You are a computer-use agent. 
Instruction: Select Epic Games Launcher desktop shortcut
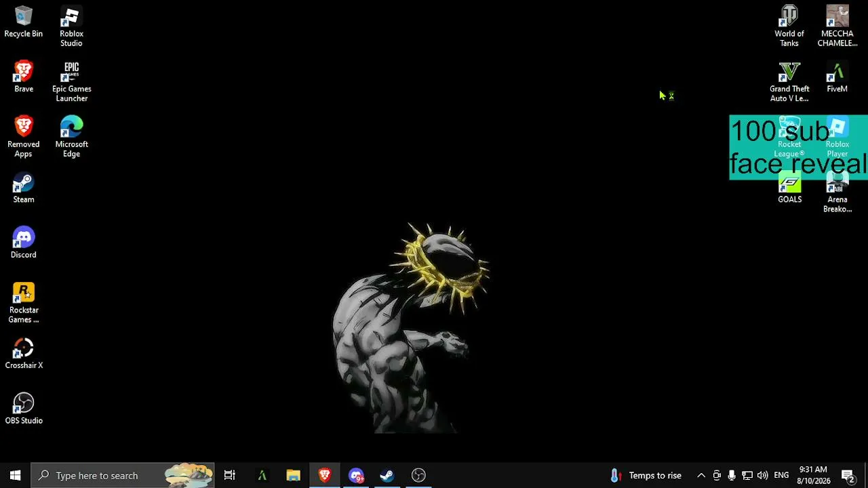pyautogui.click(x=71, y=82)
